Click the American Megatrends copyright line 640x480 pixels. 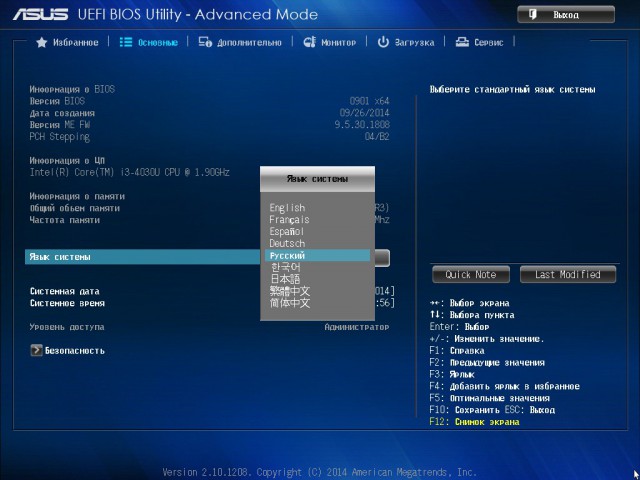(x=319, y=472)
